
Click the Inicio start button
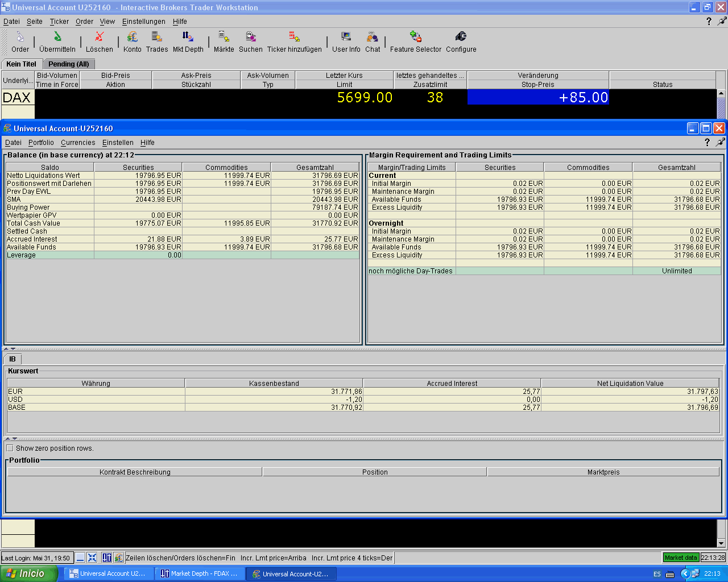(x=29, y=573)
